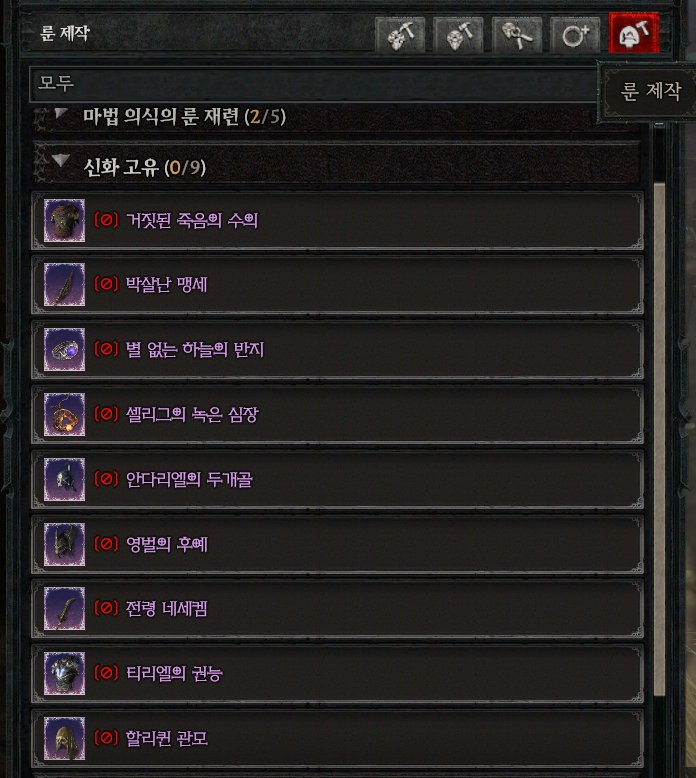Select the 거짓된 죽음의 수의 recipe
The image size is (696, 778).
[x=337, y=220]
